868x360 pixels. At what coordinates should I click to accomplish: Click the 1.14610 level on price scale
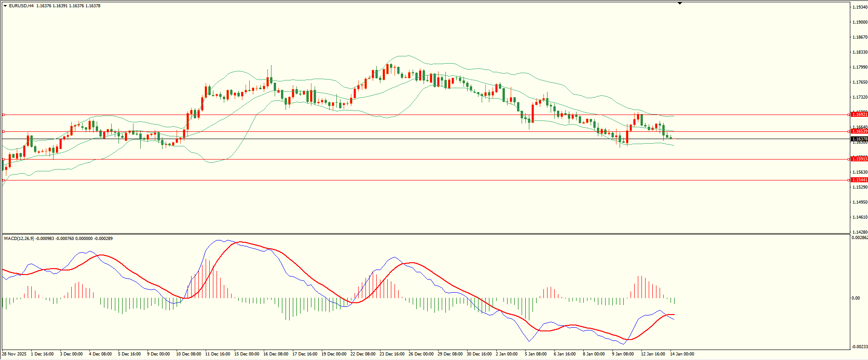pos(859,217)
